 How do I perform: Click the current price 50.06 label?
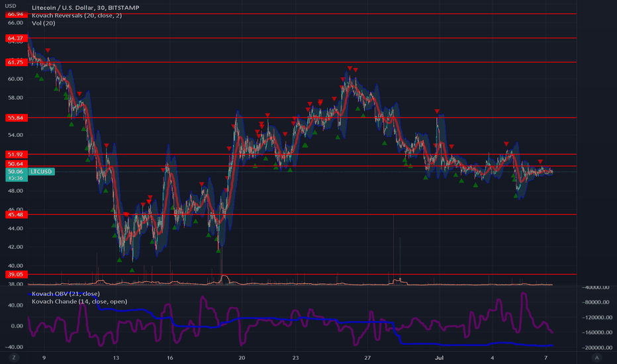coord(16,171)
